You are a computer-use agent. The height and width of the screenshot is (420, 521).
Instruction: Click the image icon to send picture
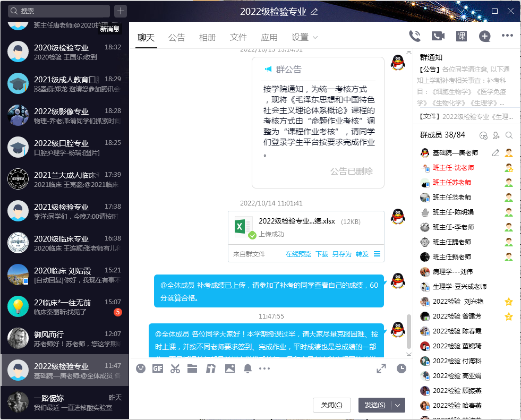click(x=229, y=368)
